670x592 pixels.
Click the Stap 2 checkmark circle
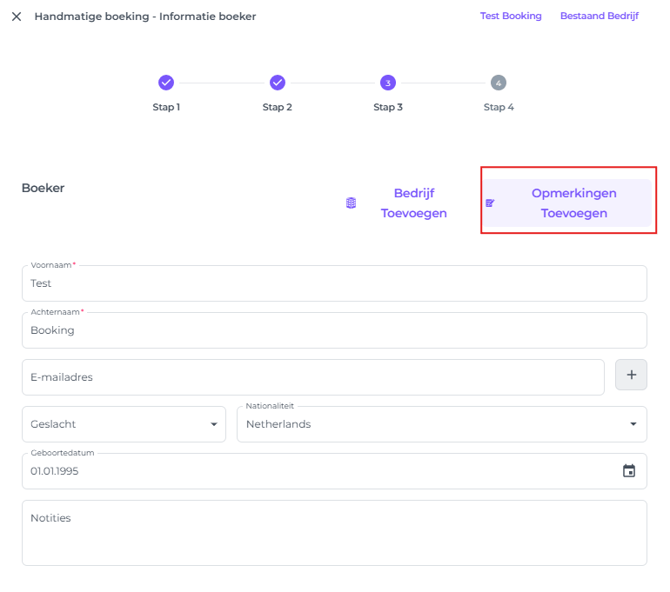click(x=277, y=83)
